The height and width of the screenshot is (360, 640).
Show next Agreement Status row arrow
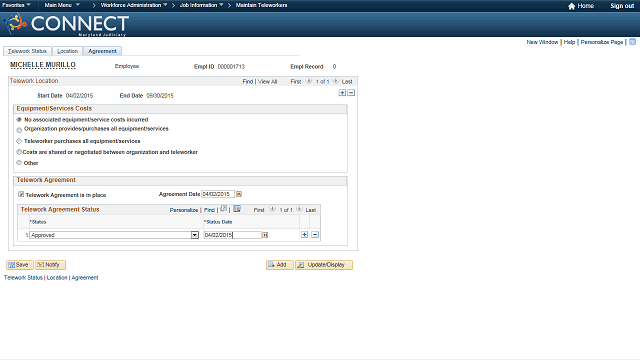[x=299, y=209]
